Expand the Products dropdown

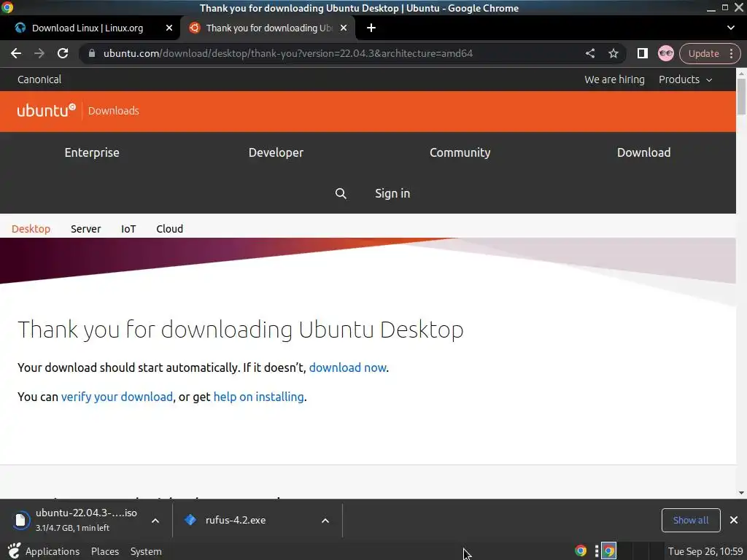(x=685, y=79)
